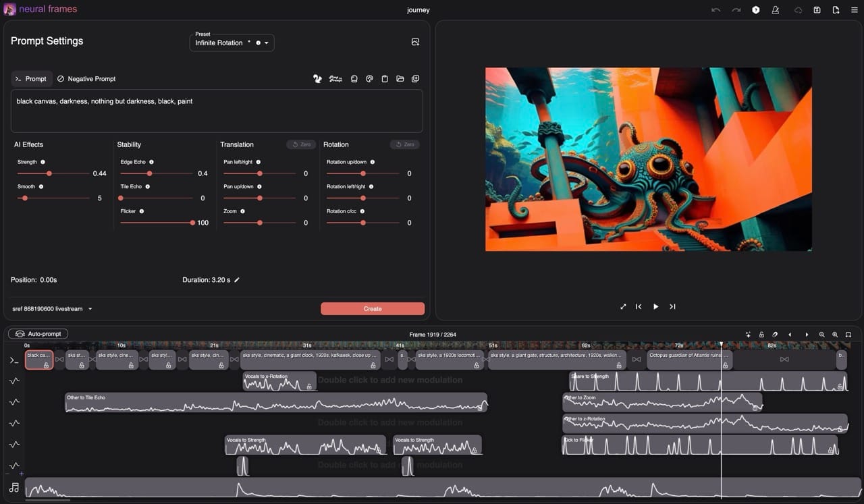Click the Strength slider handle

49,173
